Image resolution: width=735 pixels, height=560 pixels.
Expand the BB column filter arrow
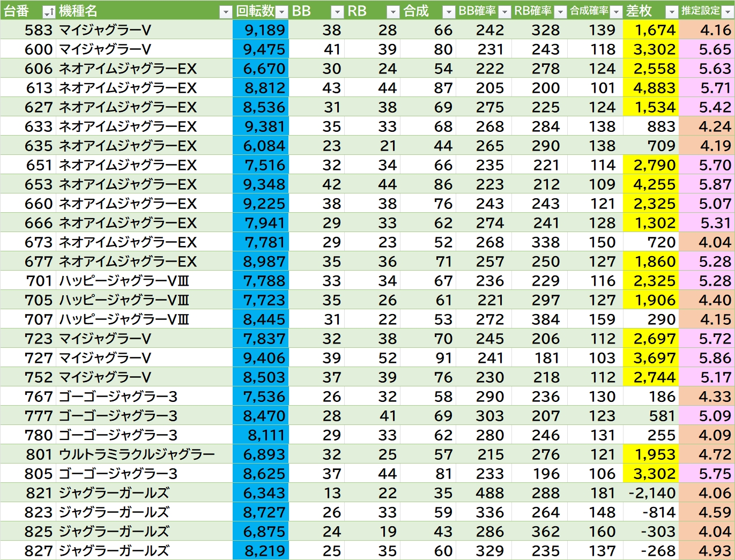pos(337,12)
